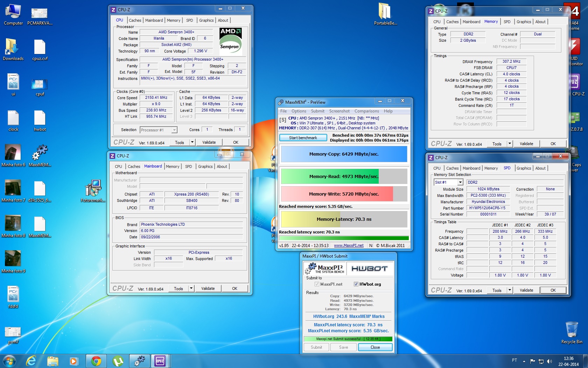Click the Xpress 200 (RS480) chipset field
Image resolution: width=588 pixels, height=368 pixels.
191,195
